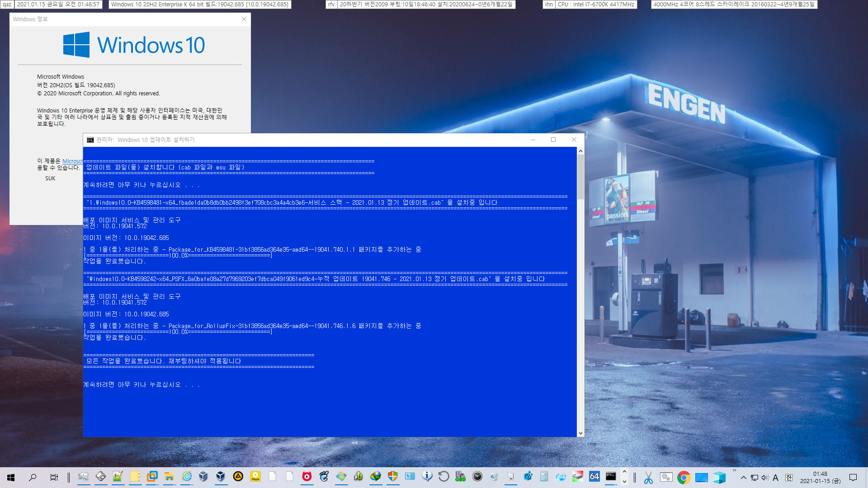The width and height of the screenshot is (868, 488).
Task: Open volume control in system tray
Action: [x=765, y=478]
